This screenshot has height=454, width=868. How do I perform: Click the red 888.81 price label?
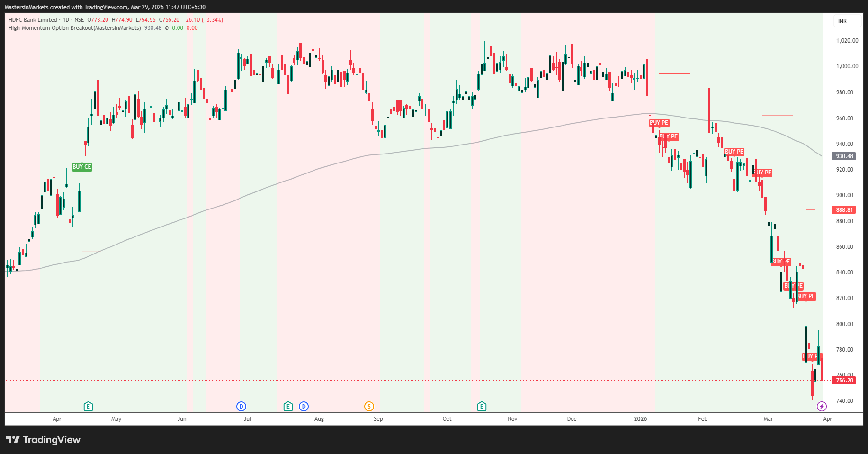pyautogui.click(x=844, y=210)
